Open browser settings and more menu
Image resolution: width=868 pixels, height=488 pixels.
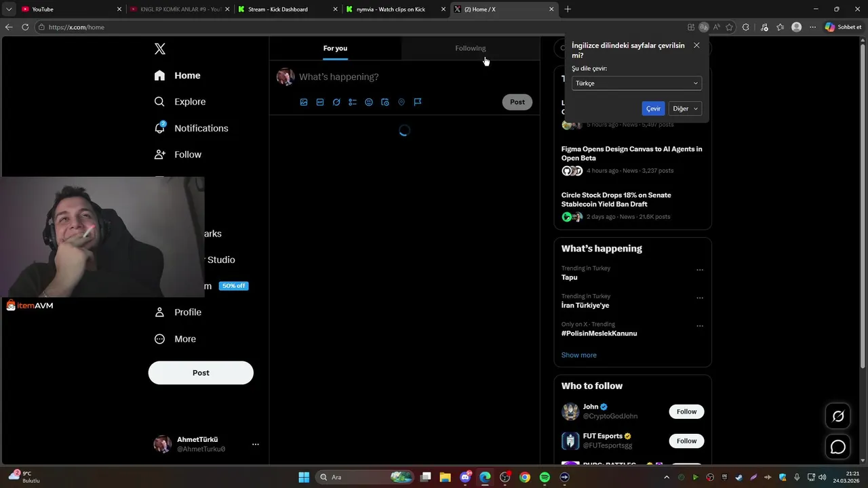pos(812,27)
